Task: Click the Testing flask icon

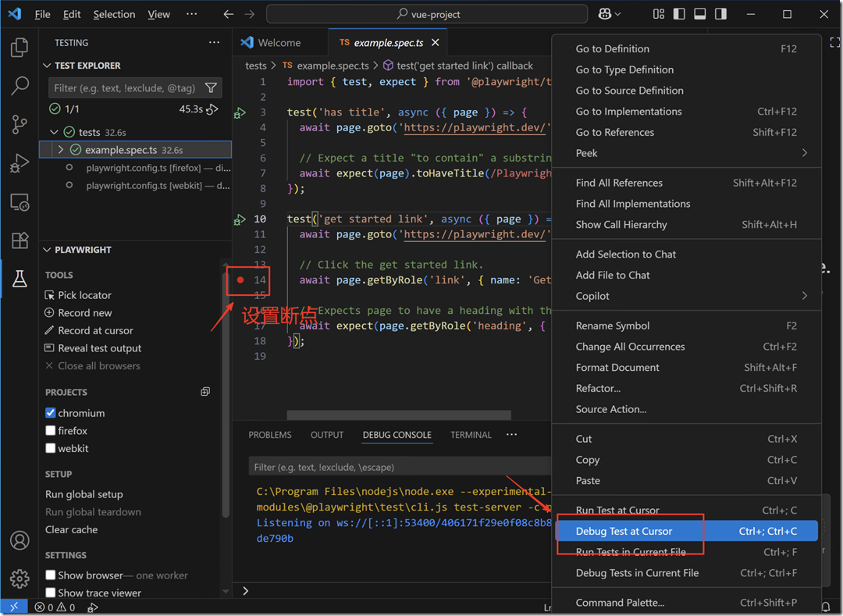Action: (x=20, y=278)
